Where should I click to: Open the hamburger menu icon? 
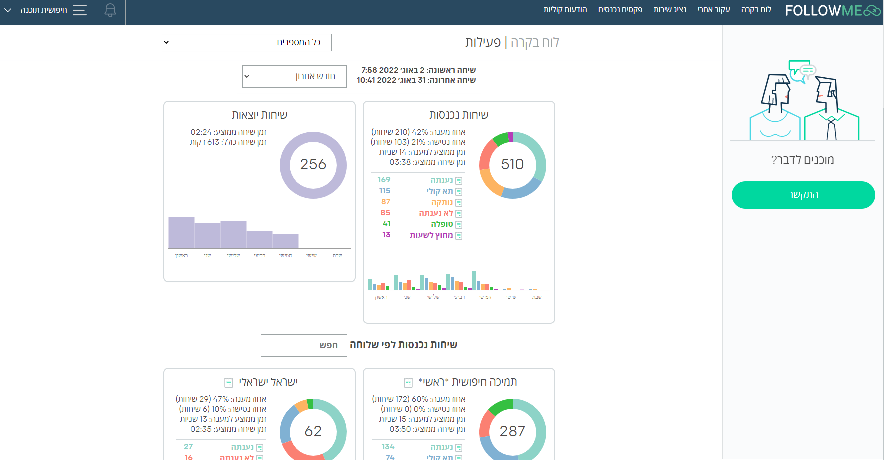point(80,10)
